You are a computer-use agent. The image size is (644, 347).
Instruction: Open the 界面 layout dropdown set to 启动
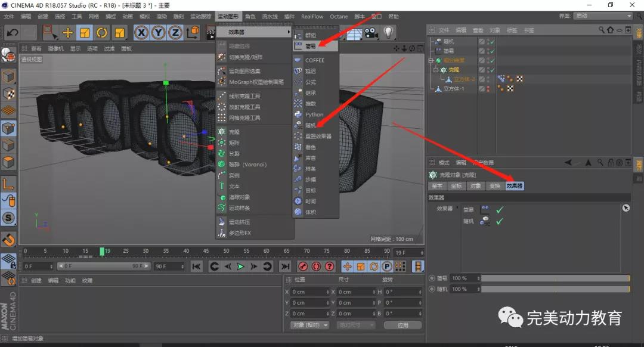click(x=603, y=16)
